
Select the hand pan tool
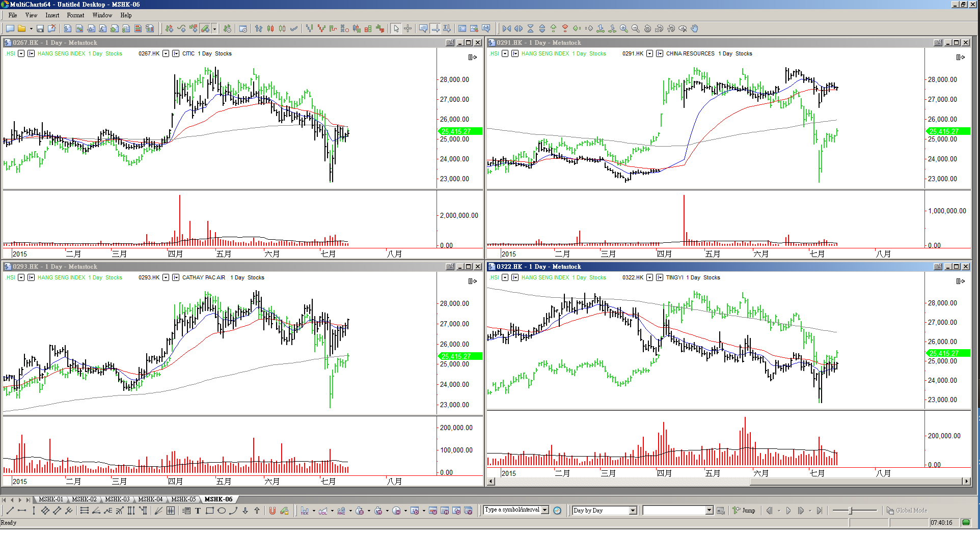[694, 29]
